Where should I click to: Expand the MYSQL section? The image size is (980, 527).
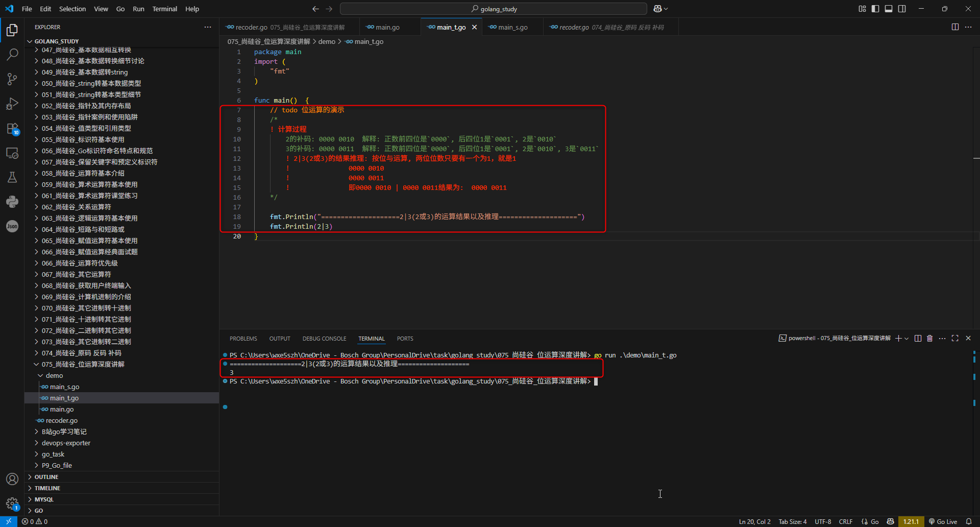pyautogui.click(x=122, y=499)
